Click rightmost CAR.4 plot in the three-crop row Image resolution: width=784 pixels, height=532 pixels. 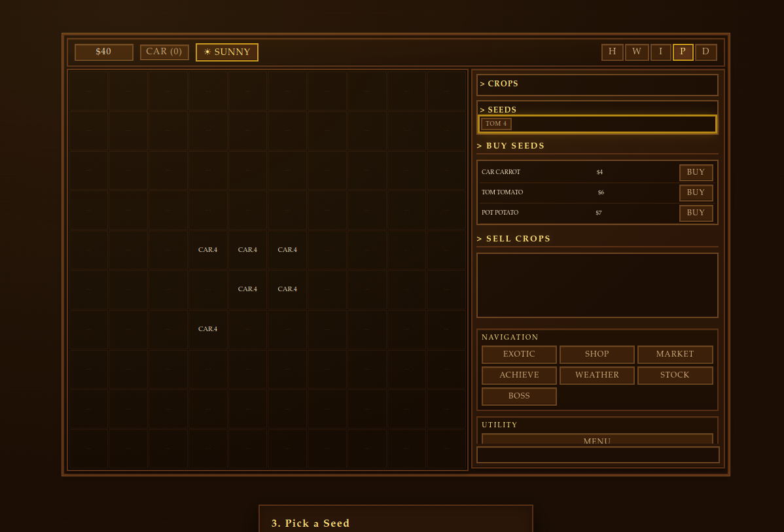click(287, 250)
